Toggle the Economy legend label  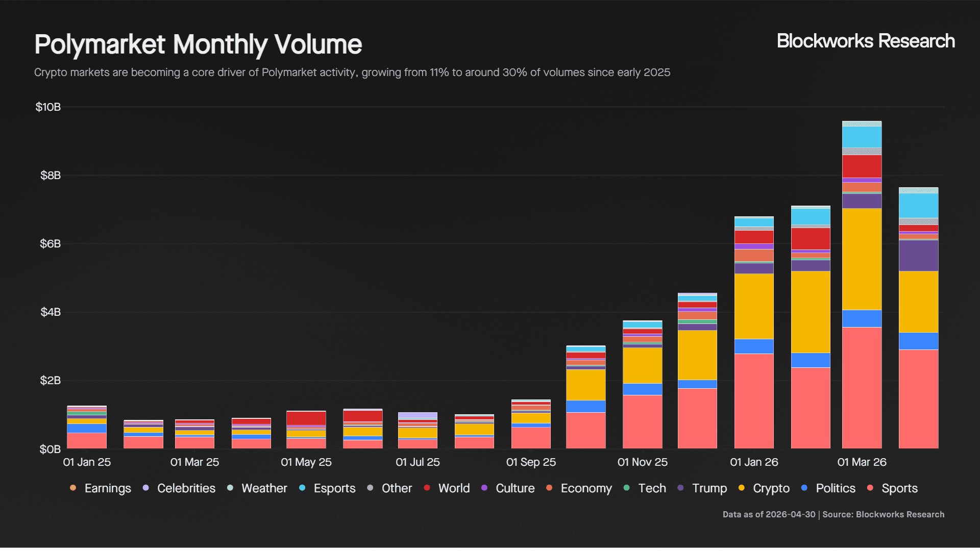pyautogui.click(x=586, y=488)
